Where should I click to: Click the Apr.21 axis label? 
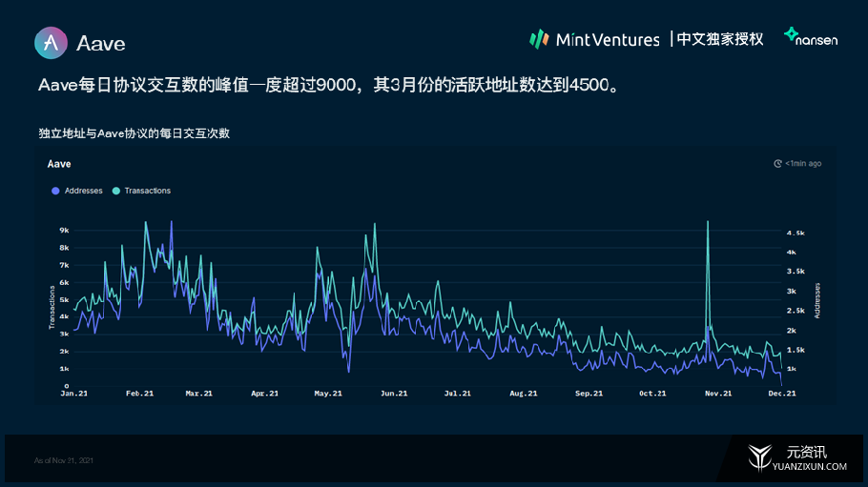click(264, 394)
